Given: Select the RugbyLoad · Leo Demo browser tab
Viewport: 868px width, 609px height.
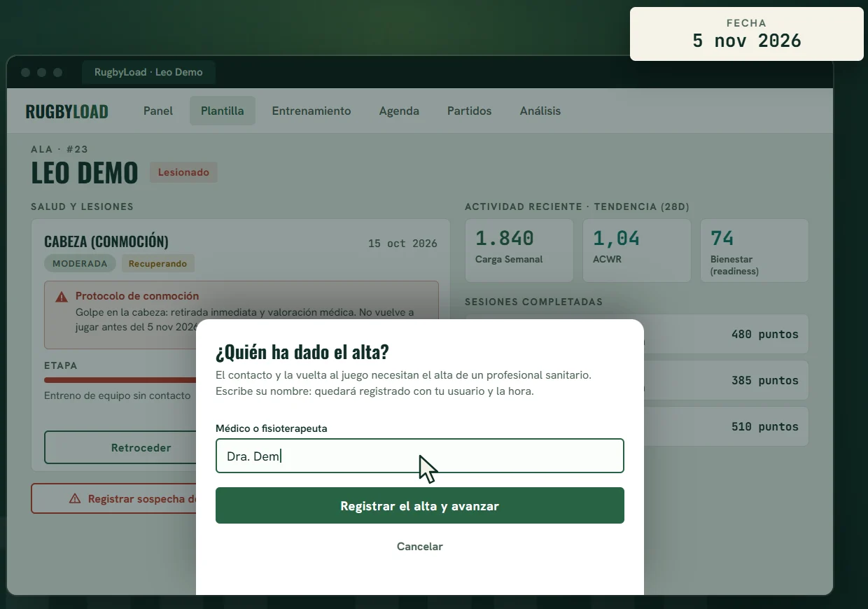Looking at the screenshot, I should [148, 72].
